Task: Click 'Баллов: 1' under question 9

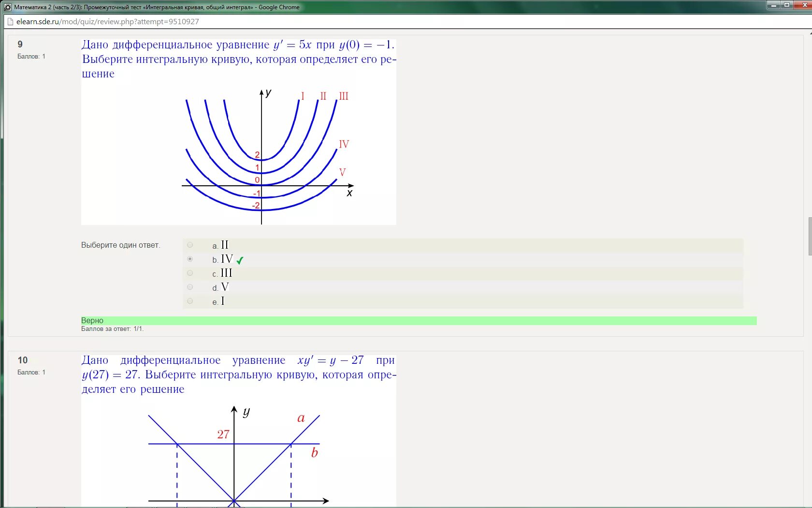Action: [x=31, y=57]
